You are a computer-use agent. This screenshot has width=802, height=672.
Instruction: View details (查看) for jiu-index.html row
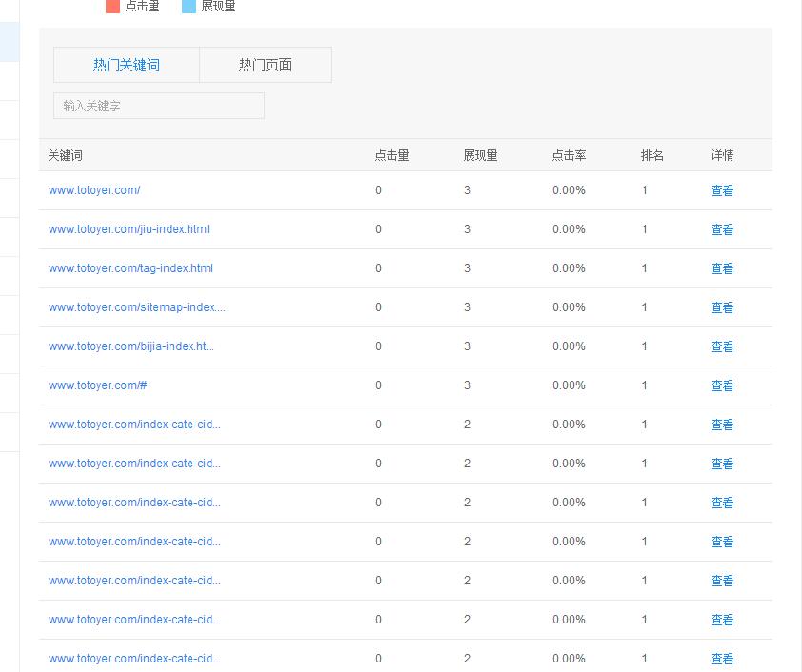[722, 229]
